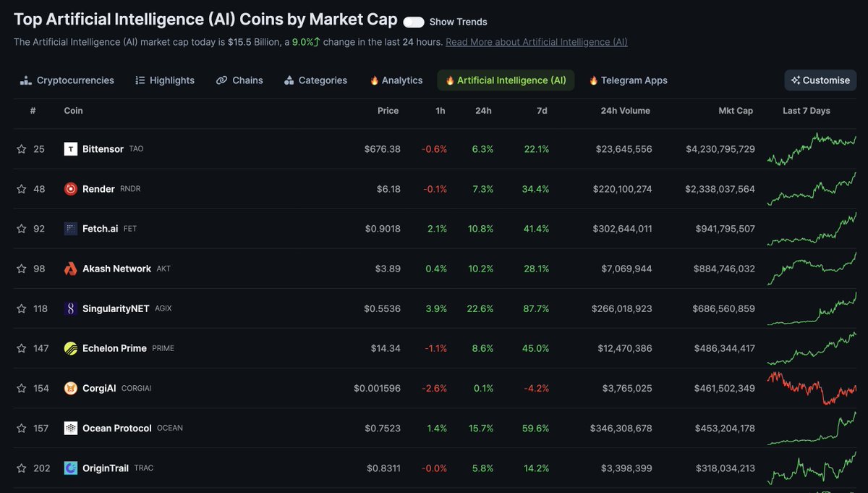Sort by 24h Volume column header
Screen dimensions: 868x493
626,111
